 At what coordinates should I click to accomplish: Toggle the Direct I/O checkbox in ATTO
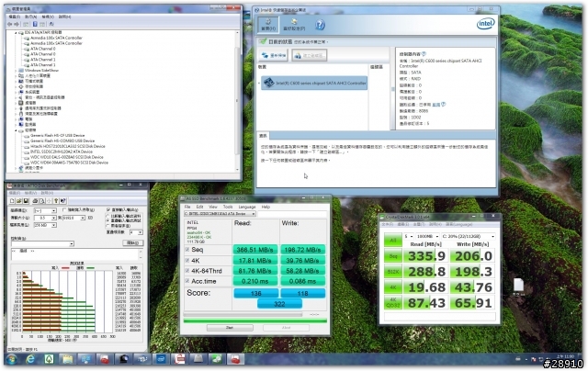click(108, 209)
